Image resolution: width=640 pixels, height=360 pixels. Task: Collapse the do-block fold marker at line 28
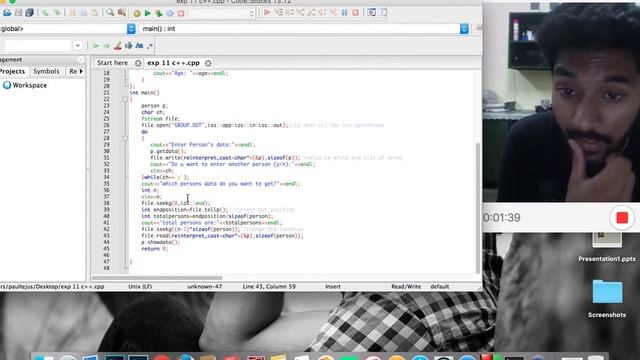125,138
